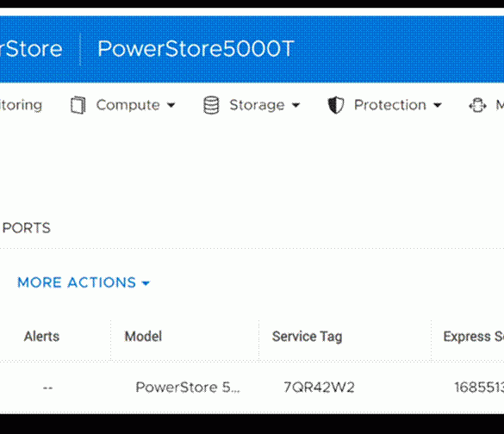Open the MORE ACTIONS menu

[x=84, y=282]
